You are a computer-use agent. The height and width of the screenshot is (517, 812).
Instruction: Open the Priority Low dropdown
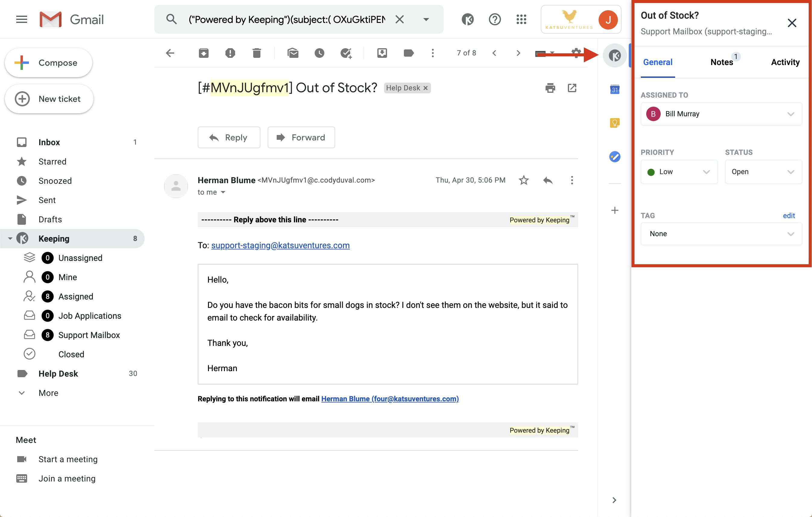[x=679, y=171]
